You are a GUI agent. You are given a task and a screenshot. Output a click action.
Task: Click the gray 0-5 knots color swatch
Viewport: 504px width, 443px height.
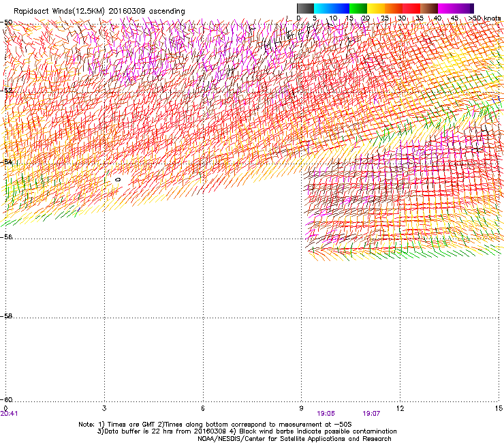[305, 8]
